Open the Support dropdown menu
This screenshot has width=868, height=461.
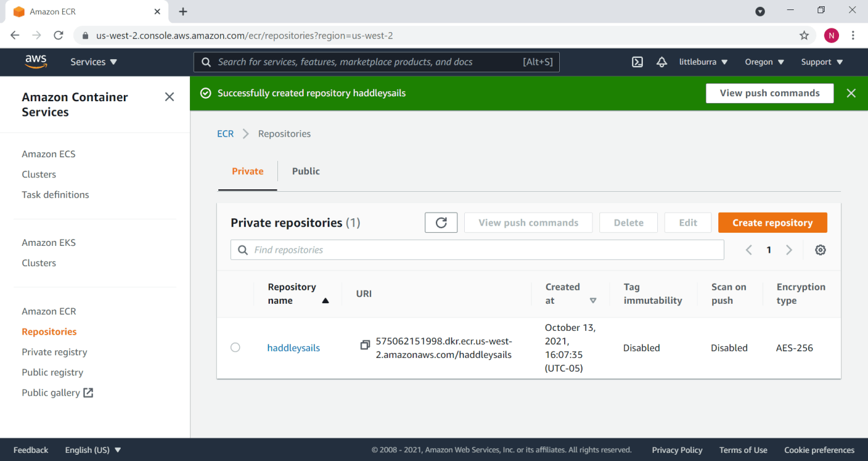(x=821, y=62)
